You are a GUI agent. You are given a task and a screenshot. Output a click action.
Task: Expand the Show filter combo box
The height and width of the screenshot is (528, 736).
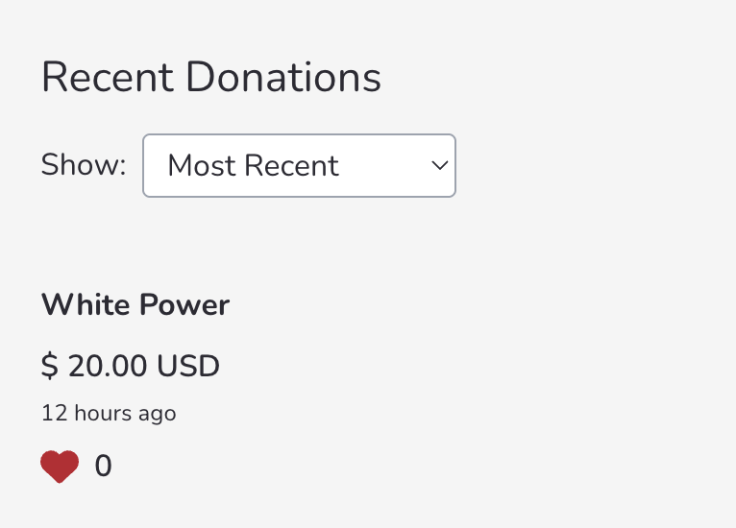[x=299, y=166]
